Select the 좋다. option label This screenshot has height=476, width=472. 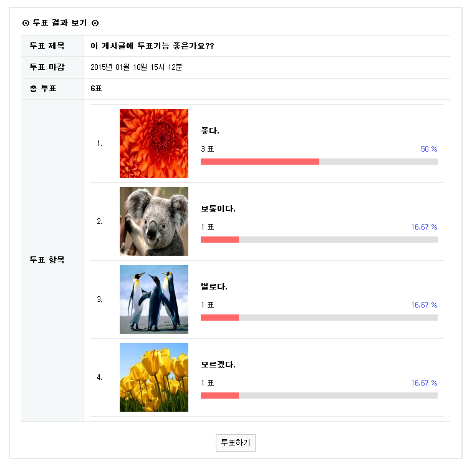click(210, 131)
